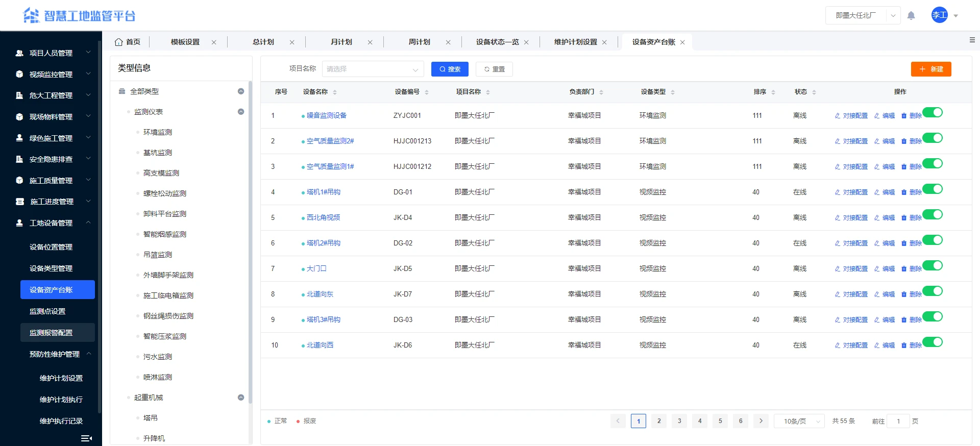The image size is (980, 446).
Task: Toggle switch for 北道向东 row
Action: point(933,291)
